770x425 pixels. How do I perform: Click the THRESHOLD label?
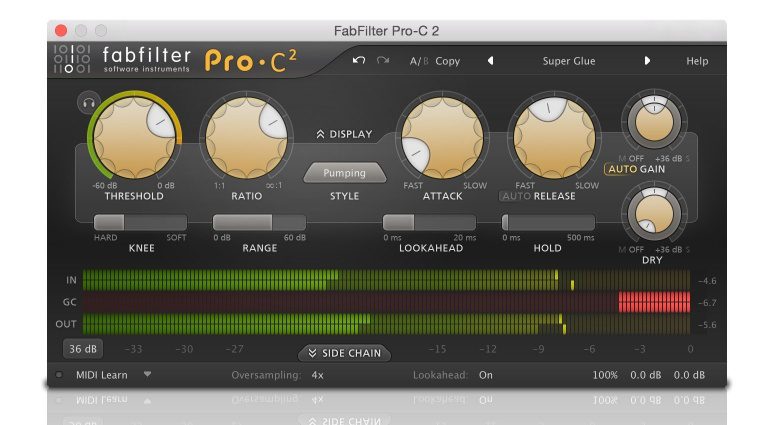134,196
